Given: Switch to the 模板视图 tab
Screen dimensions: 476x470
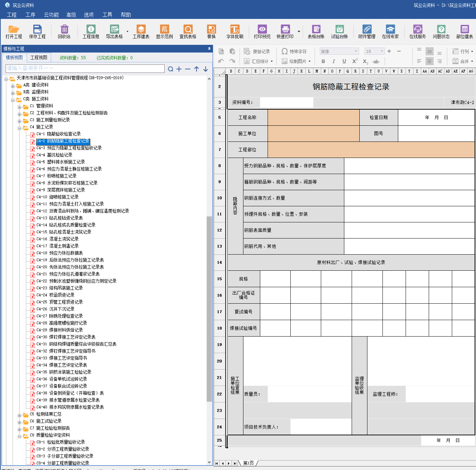Looking at the screenshot, I should pyautogui.click(x=14, y=58).
